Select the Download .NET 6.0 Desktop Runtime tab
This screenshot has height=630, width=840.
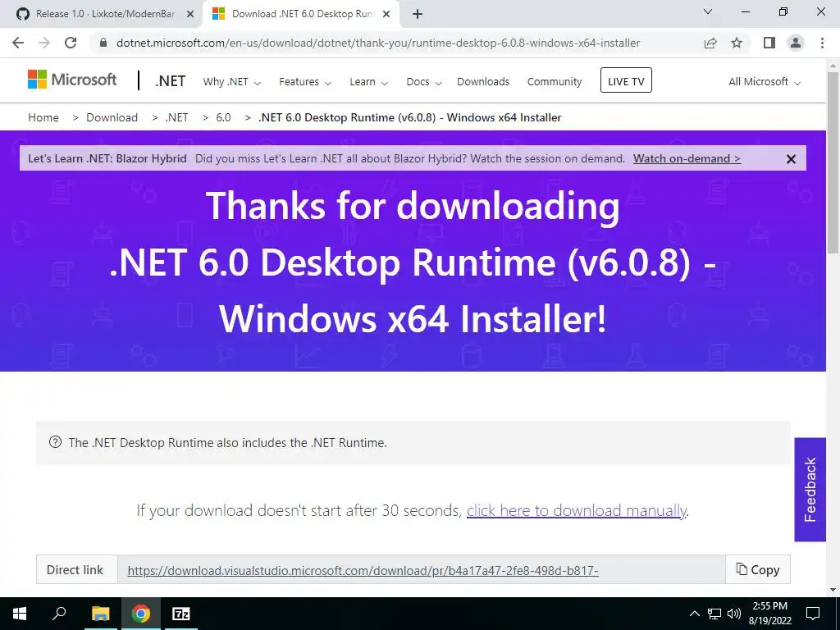(x=300, y=15)
